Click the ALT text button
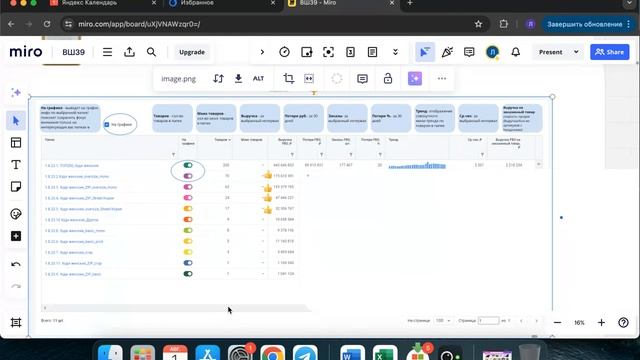 point(258,78)
